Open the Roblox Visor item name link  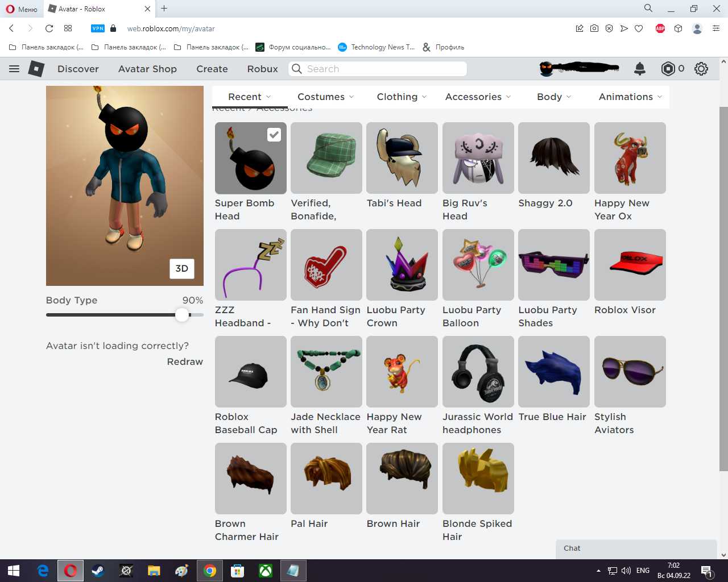[x=625, y=310]
